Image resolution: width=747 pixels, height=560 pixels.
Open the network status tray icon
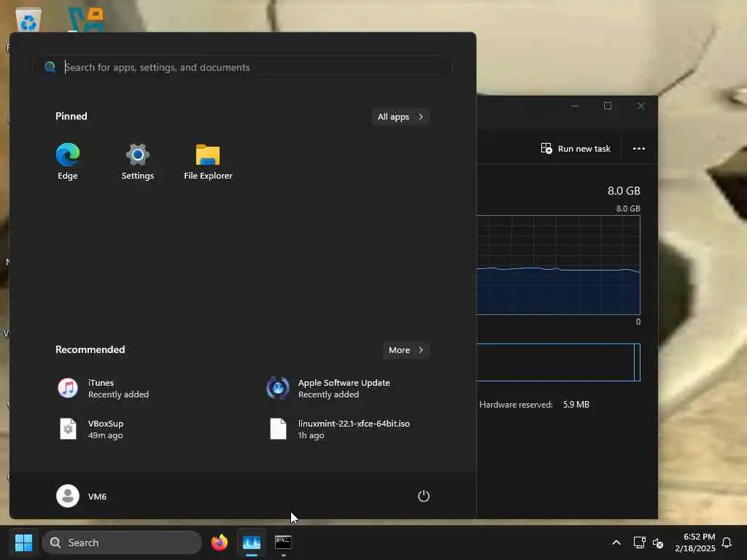pos(639,542)
